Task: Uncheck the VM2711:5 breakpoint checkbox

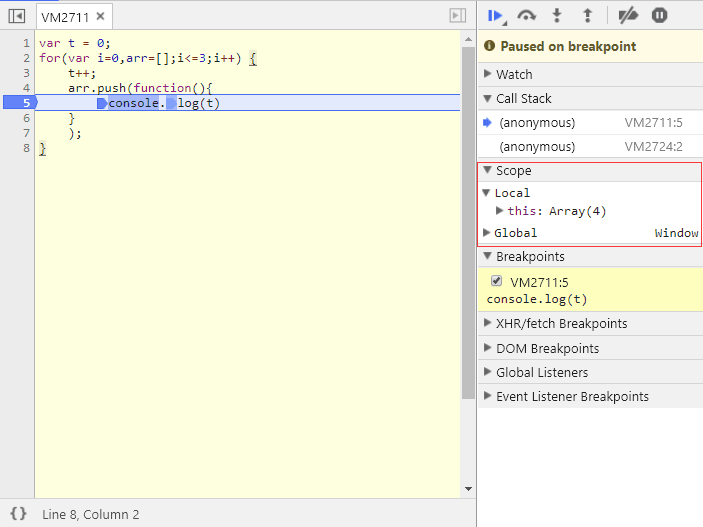Action: coord(497,281)
